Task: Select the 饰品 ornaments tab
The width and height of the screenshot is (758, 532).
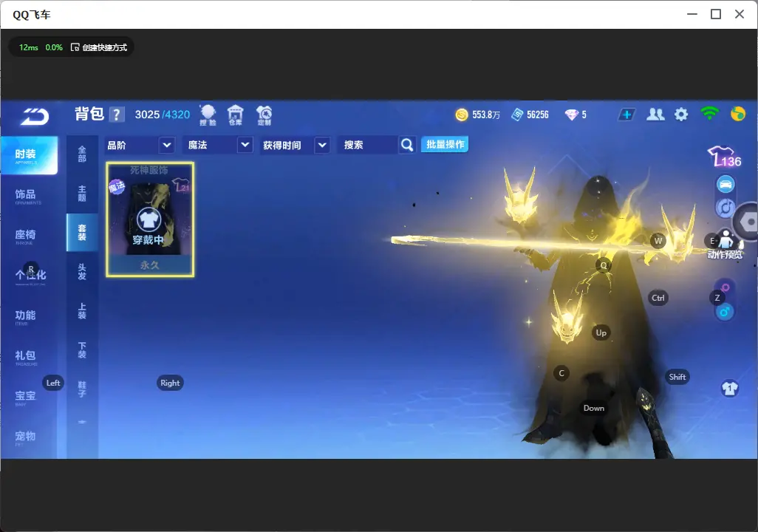Action: pyautogui.click(x=29, y=195)
